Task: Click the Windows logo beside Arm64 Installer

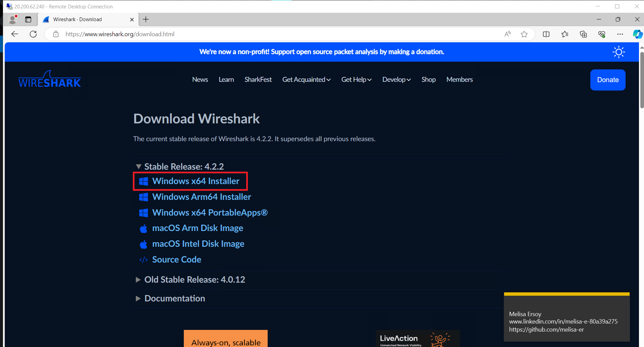Action: 144,197
